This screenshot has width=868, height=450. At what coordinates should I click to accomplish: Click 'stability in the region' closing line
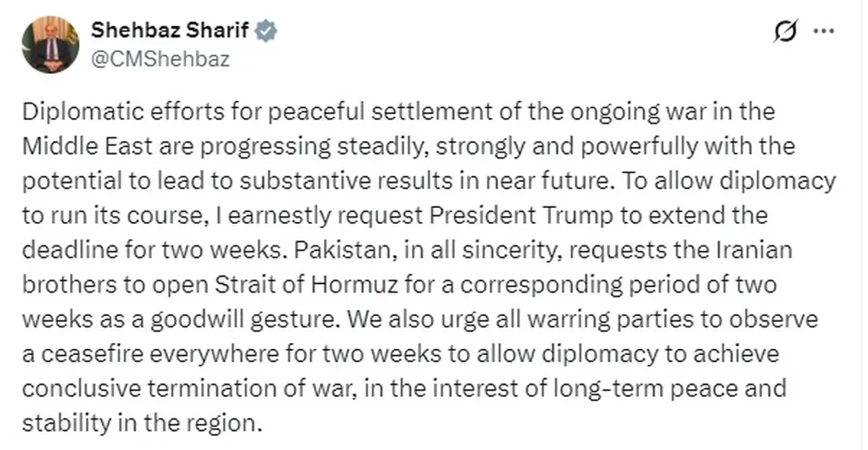[141, 423]
